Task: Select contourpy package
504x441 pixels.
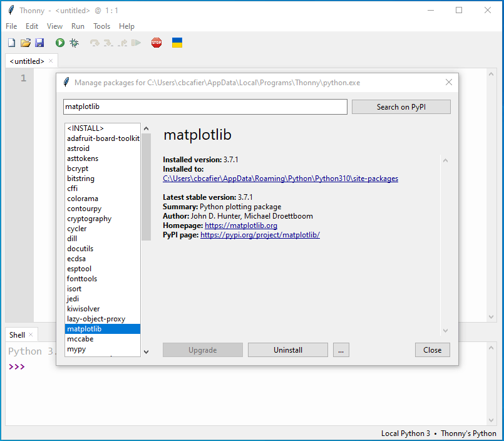Action: 103,209
